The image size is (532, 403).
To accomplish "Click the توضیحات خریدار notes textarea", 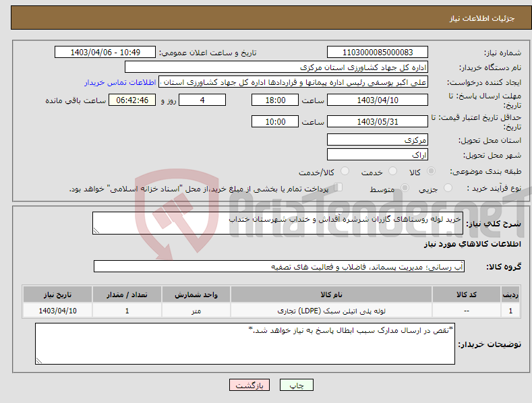I will 245,344.
